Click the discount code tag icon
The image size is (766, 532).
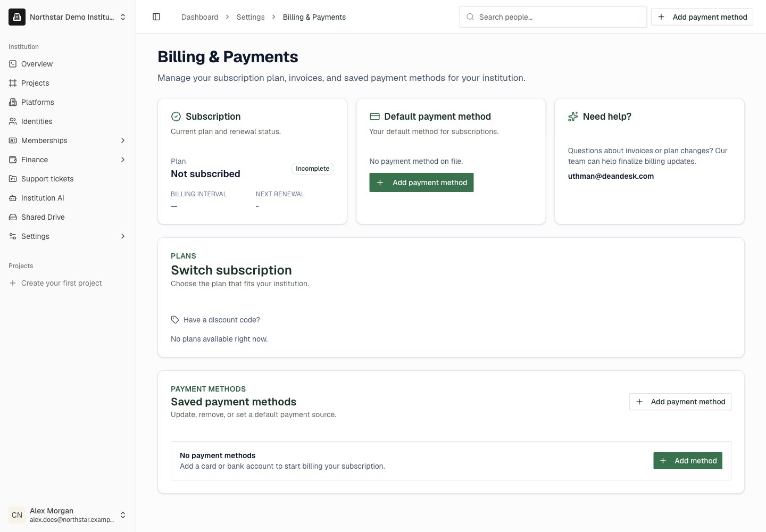click(175, 320)
